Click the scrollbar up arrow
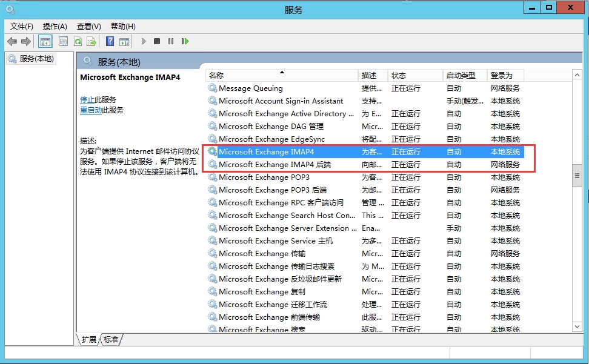Screen dimensions: 589x364 point(577,75)
